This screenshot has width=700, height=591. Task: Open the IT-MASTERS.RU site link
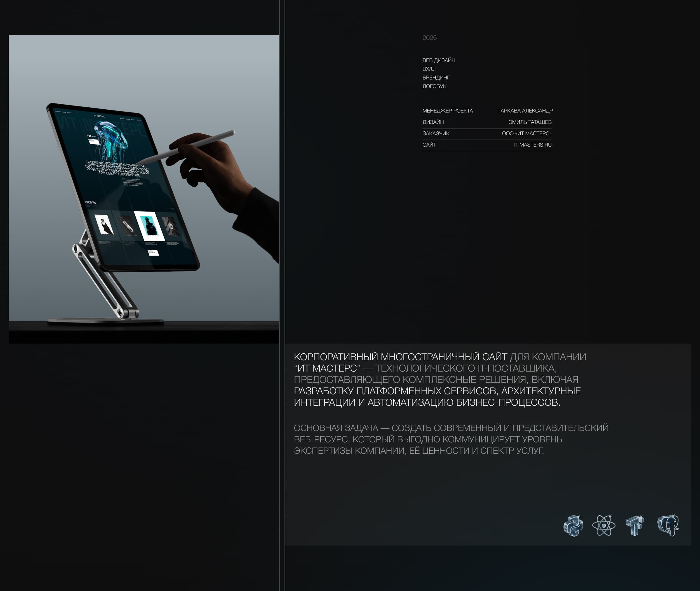pyautogui.click(x=532, y=145)
